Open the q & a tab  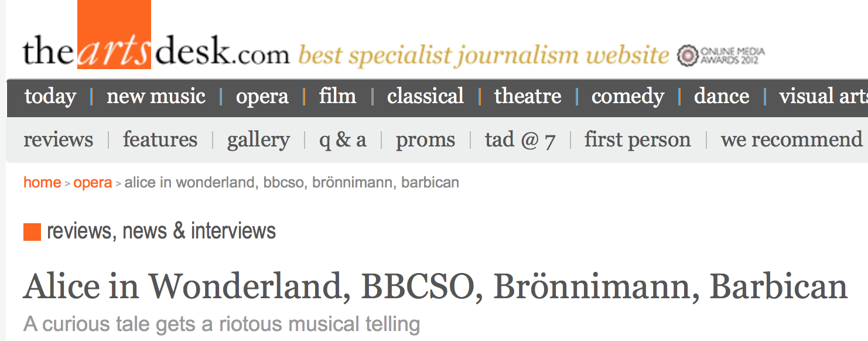[x=343, y=141]
